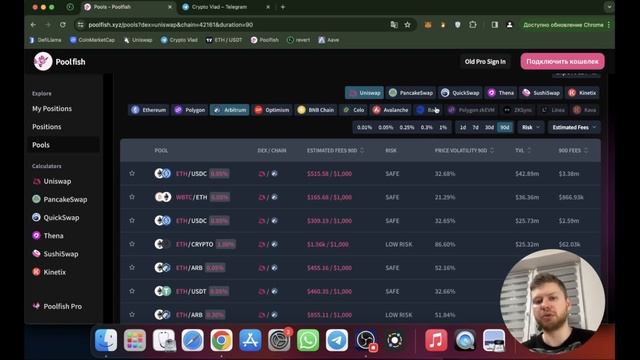Star the ETH/CRYPTO pool row

tap(132, 244)
